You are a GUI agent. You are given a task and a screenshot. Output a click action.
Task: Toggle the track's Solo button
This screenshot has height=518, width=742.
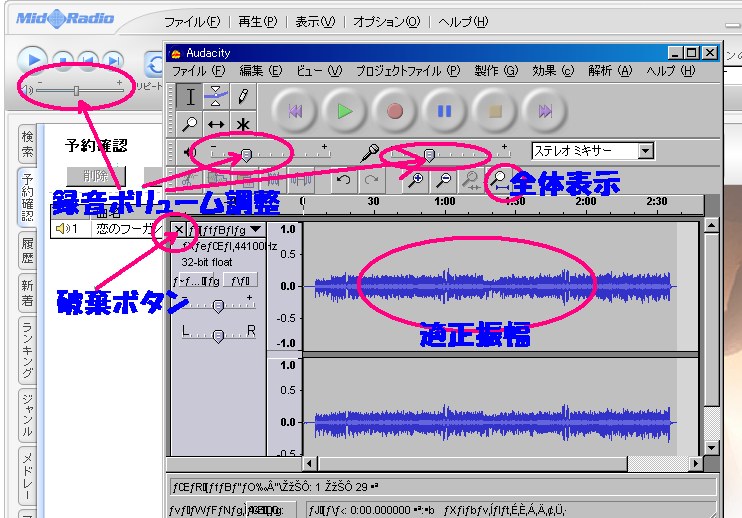point(240,281)
